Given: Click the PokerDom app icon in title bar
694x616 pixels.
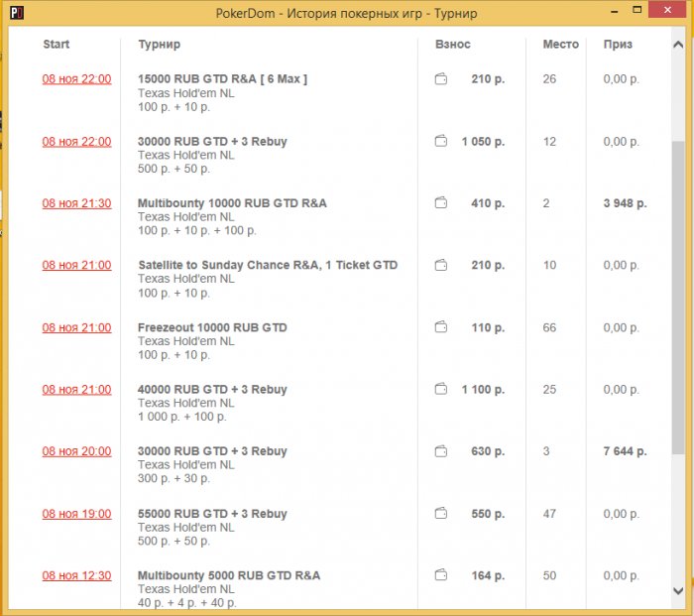Looking at the screenshot, I should [15, 14].
